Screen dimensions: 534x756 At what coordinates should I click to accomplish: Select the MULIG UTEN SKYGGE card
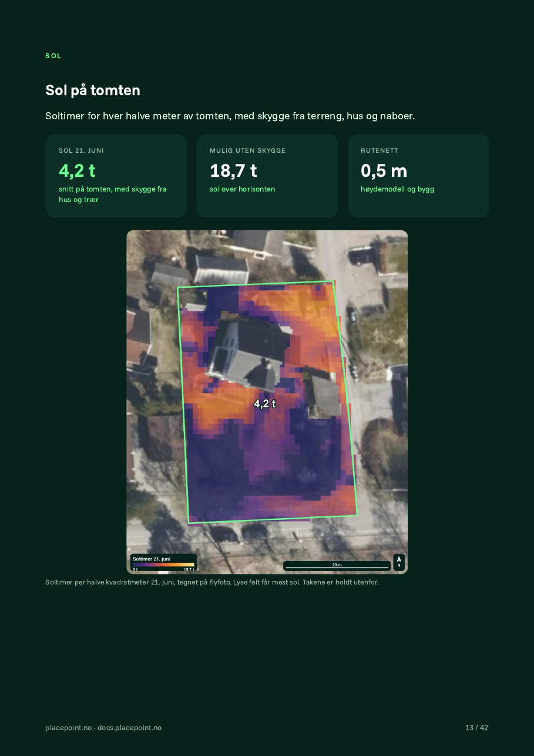pos(267,176)
